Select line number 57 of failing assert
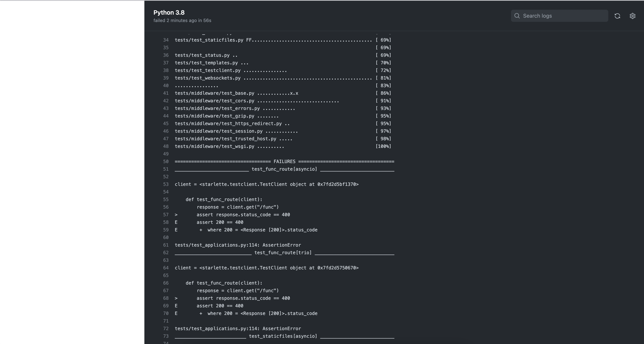The height and width of the screenshot is (344, 644). pos(166,215)
